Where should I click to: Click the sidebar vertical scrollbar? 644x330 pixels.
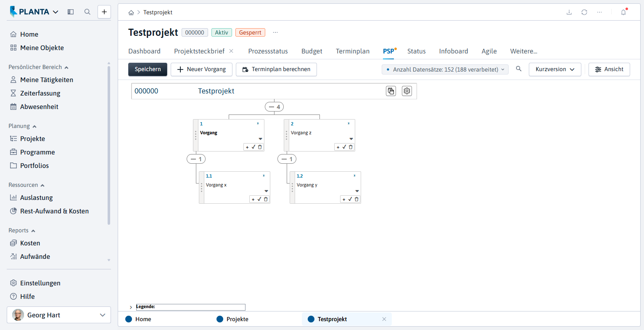pyautogui.click(x=109, y=145)
